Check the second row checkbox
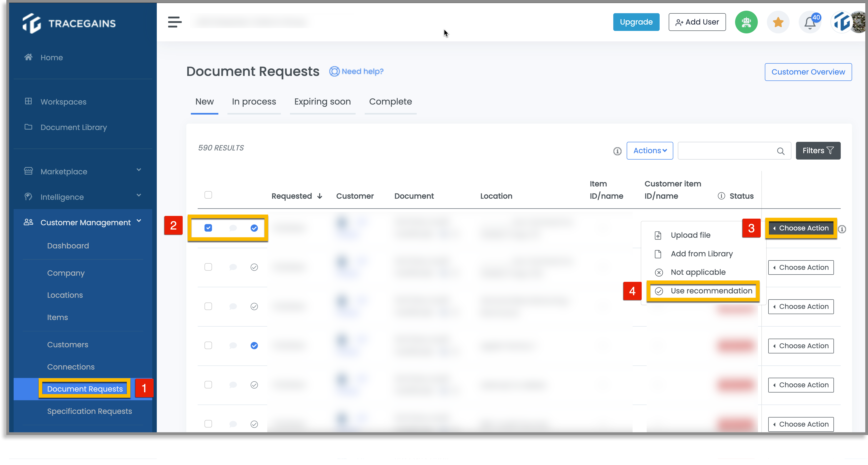The width and height of the screenshot is (868, 465). 208,267
